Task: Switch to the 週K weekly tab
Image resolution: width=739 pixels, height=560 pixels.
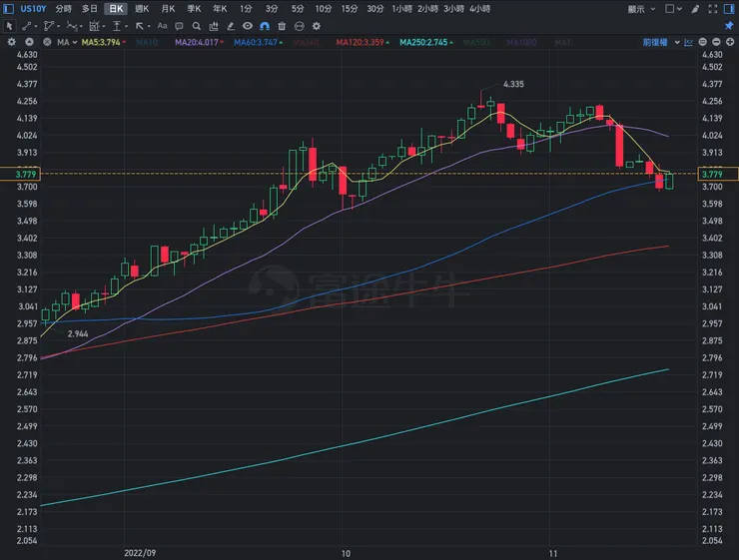Action: (142, 9)
